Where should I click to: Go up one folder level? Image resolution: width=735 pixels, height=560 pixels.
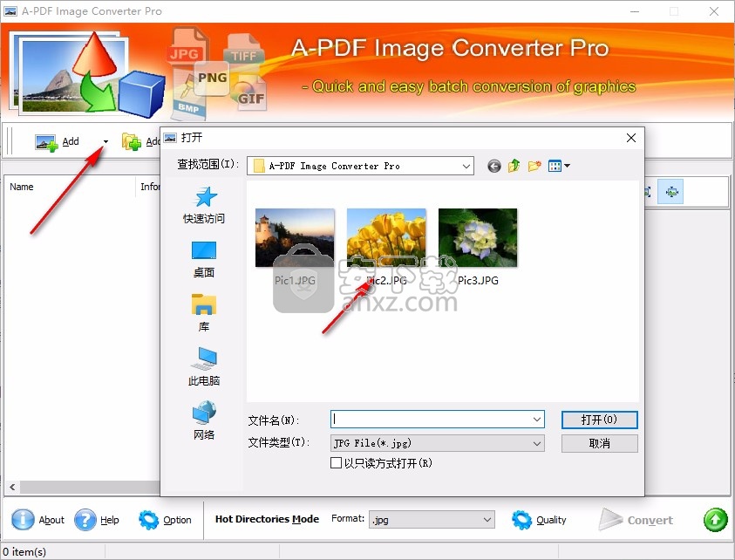click(514, 166)
